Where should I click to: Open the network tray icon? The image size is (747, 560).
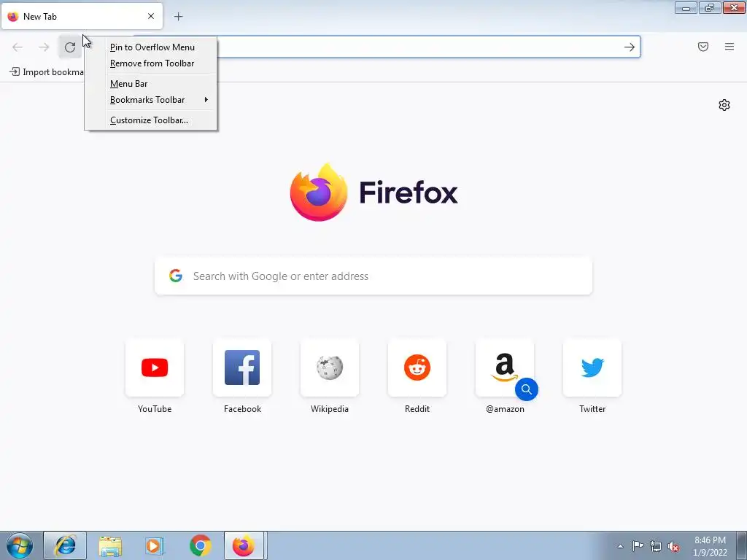[656, 546]
